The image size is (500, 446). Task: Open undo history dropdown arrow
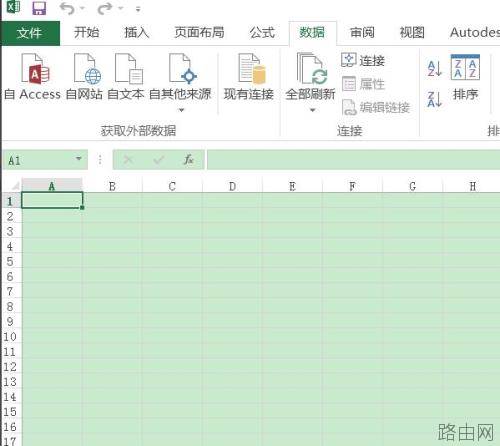coord(82,9)
